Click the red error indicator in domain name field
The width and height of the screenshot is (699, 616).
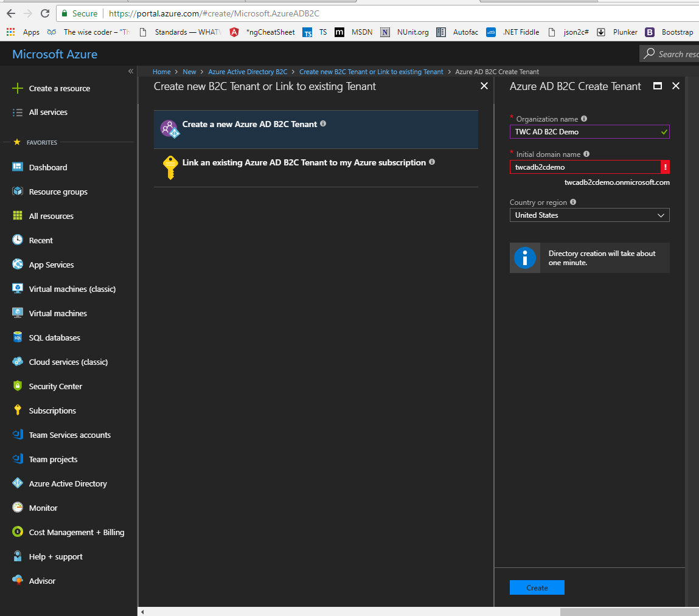pos(665,167)
